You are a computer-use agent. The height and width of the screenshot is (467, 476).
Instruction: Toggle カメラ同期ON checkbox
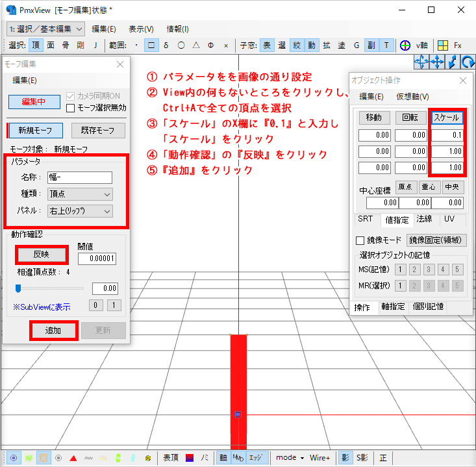[x=70, y=96]
